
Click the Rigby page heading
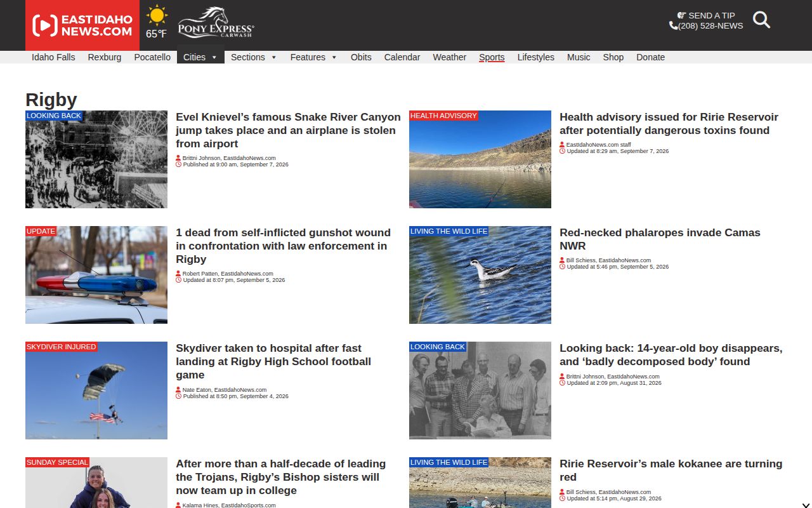(51, 100)
